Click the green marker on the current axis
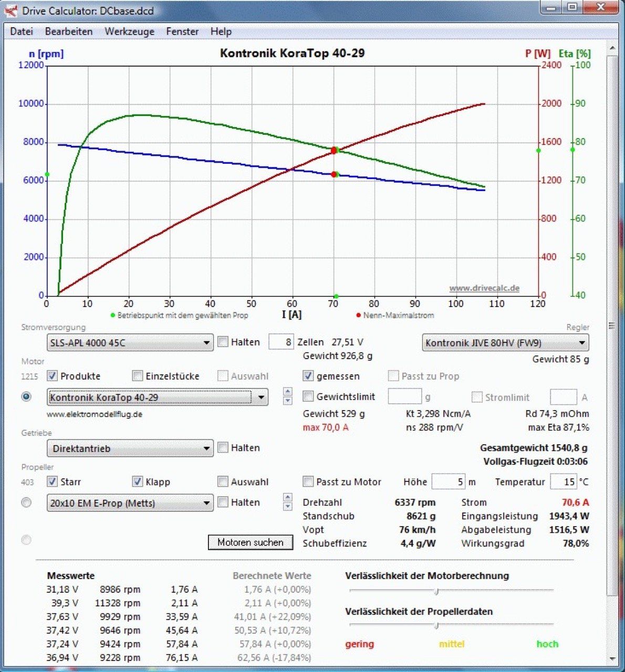This screenshot has width=625, height=672. tap(336, 297)
